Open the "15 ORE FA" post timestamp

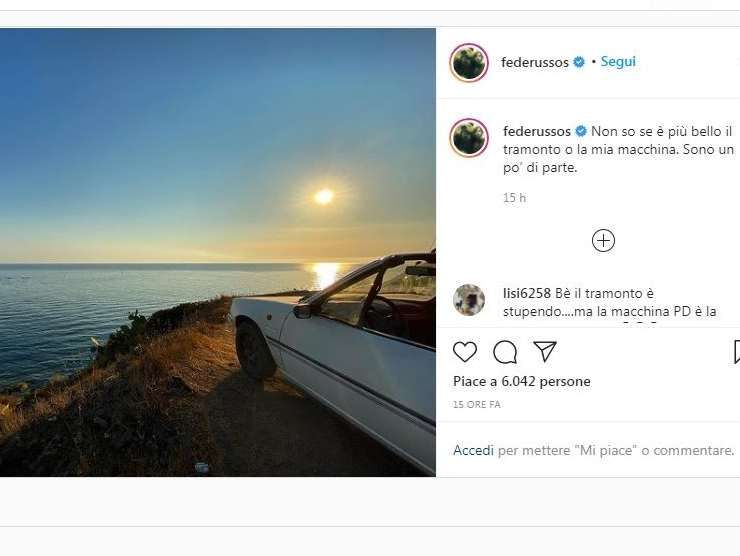pyautogui.click(x=477, y=405)
